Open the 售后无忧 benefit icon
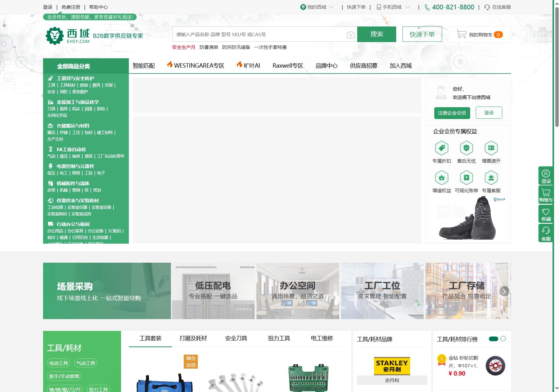The image size is (560, 392). click(x=466, y=148)
